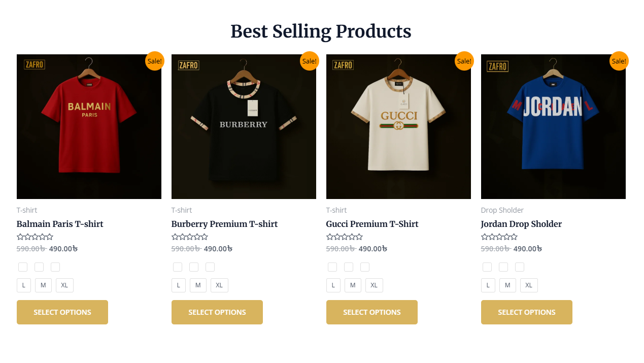Click the Sale badge on Burberry shirt
The image size is (644, 363).
point(309,61)
